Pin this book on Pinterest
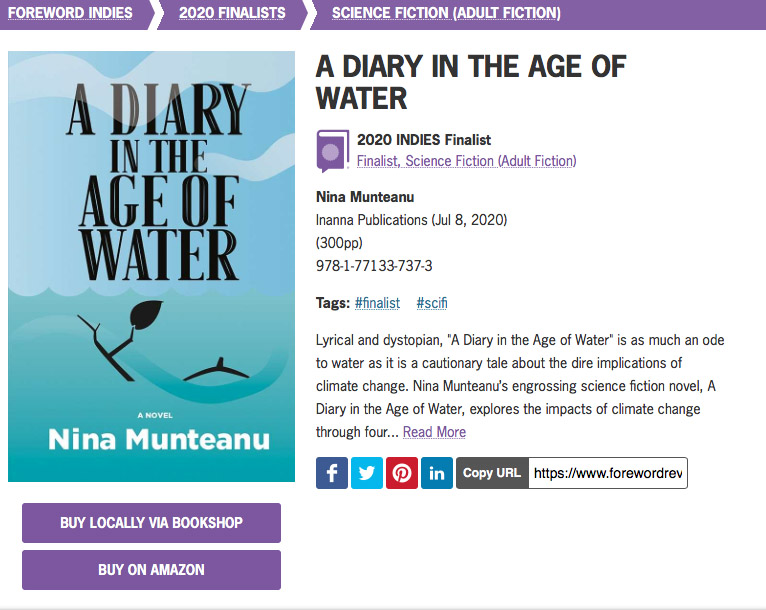The image size is (766, 610). coord(402,473)
